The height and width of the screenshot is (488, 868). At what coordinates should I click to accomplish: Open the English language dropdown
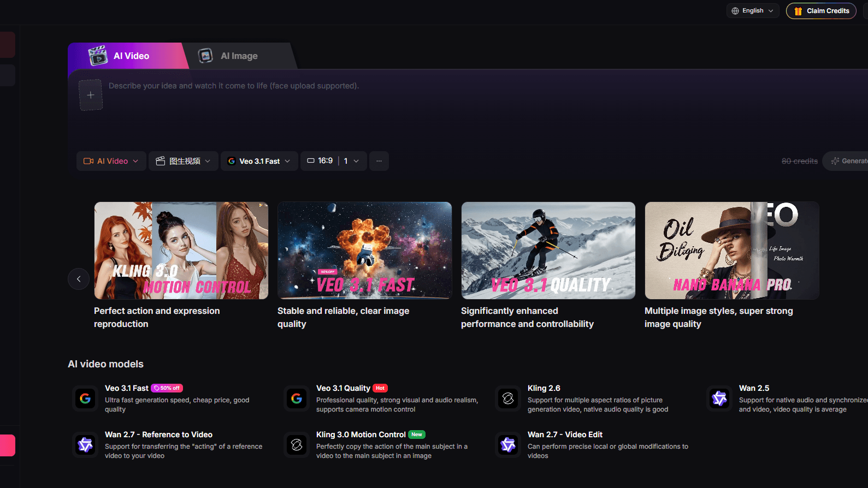[753, 11]
